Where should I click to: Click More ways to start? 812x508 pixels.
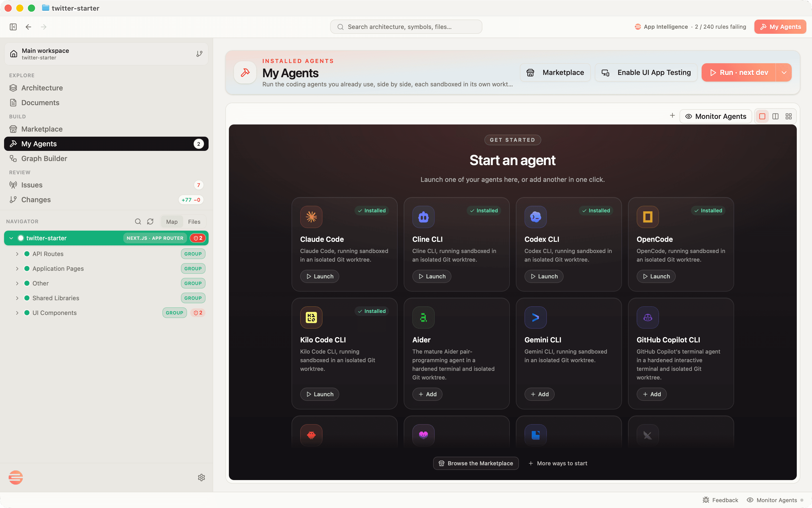[558, 463]
